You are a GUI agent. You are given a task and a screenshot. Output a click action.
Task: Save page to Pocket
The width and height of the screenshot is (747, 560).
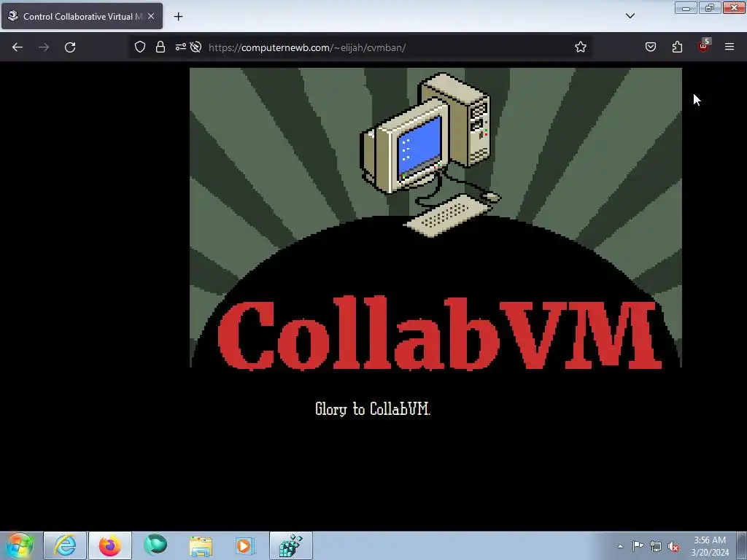651,47
